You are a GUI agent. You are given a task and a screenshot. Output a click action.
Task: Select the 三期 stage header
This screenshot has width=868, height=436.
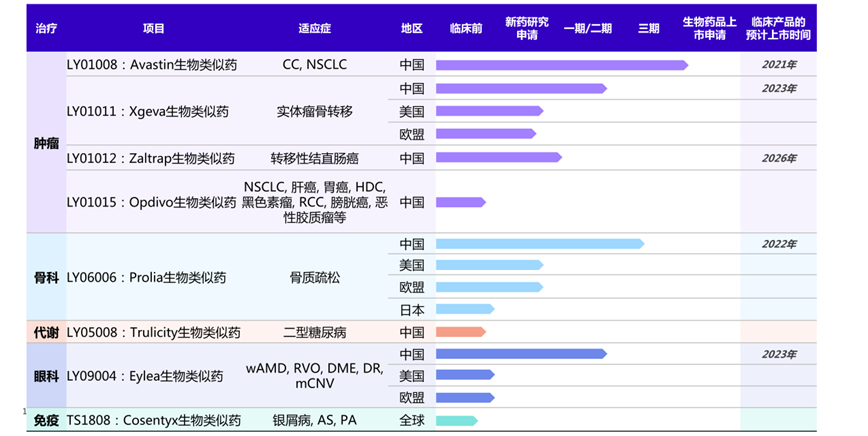tap(649, 28)
